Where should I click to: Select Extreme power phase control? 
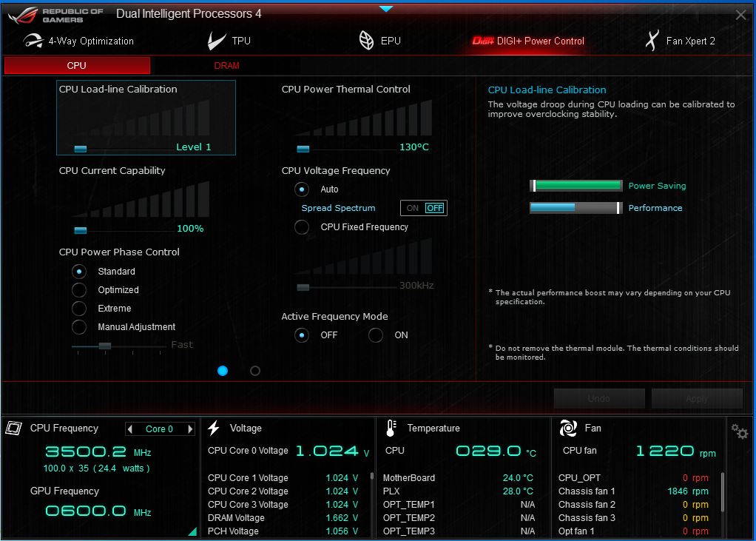pos(79,308)
